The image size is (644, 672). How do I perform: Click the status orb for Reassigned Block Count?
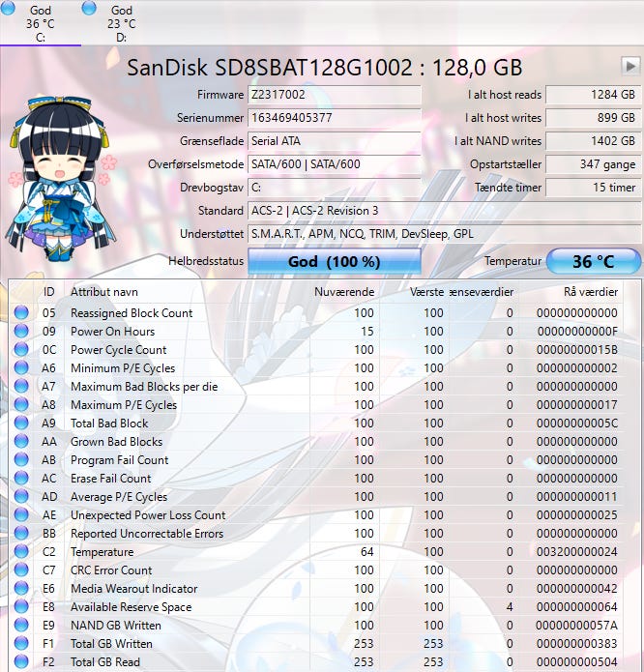21,312
